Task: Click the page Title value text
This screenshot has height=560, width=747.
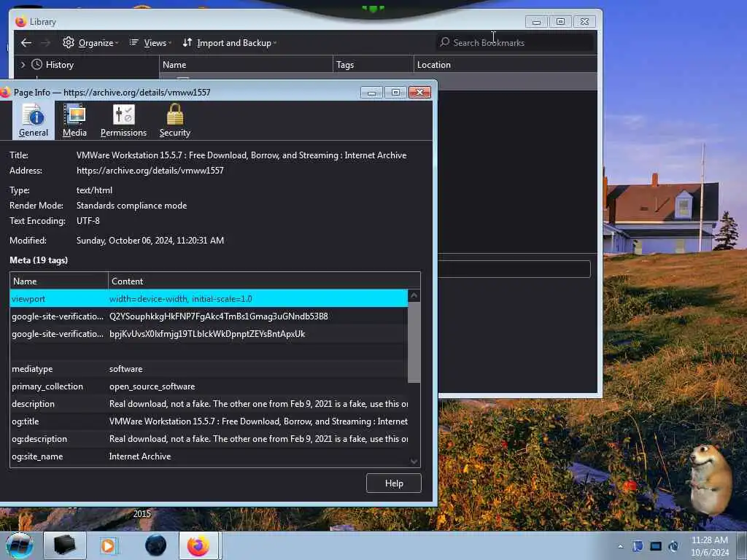Action: pyautogui.click(x=241, y=155)
